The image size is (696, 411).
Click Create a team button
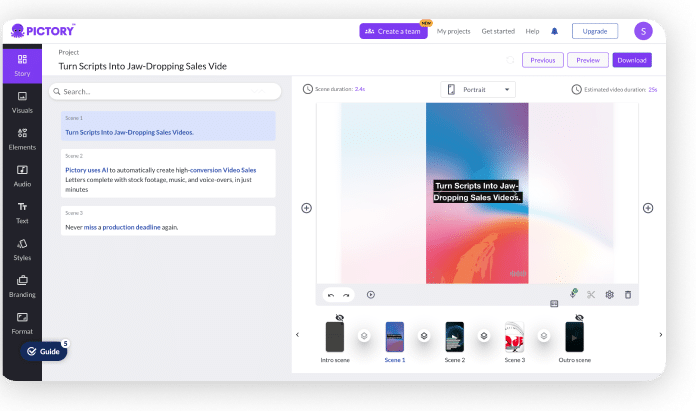click(393, 31)
